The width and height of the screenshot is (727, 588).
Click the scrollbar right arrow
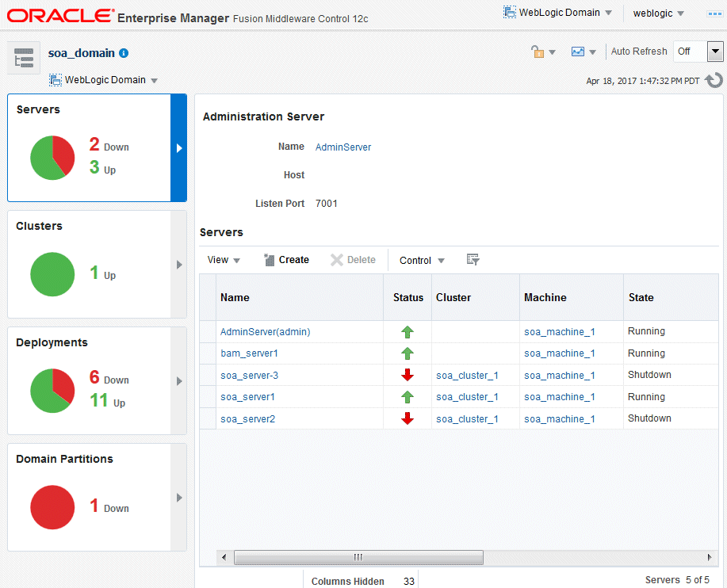pyautogui.click(x=710, y=557)
